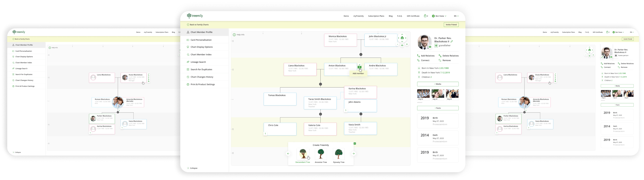Click the media scrollbar under center thumbnails

click(420, 102)
